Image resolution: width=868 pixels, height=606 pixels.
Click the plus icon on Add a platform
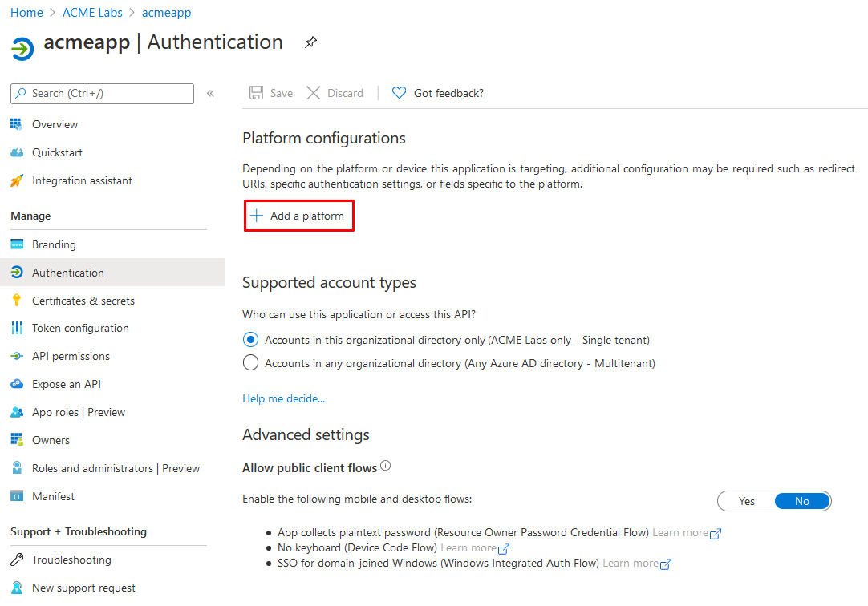pyautogui.click(x=257, y=216)
